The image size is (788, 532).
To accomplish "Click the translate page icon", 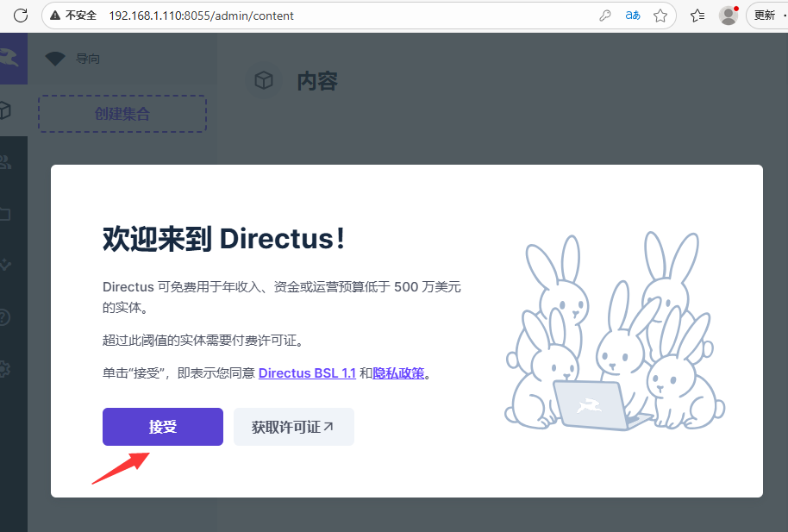I will (633, 16).
